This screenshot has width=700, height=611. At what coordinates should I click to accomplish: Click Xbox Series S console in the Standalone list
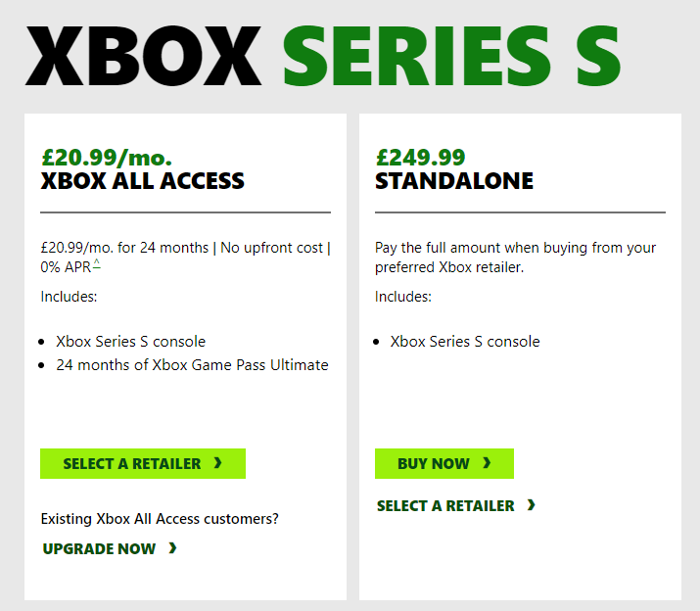[465, 342]
